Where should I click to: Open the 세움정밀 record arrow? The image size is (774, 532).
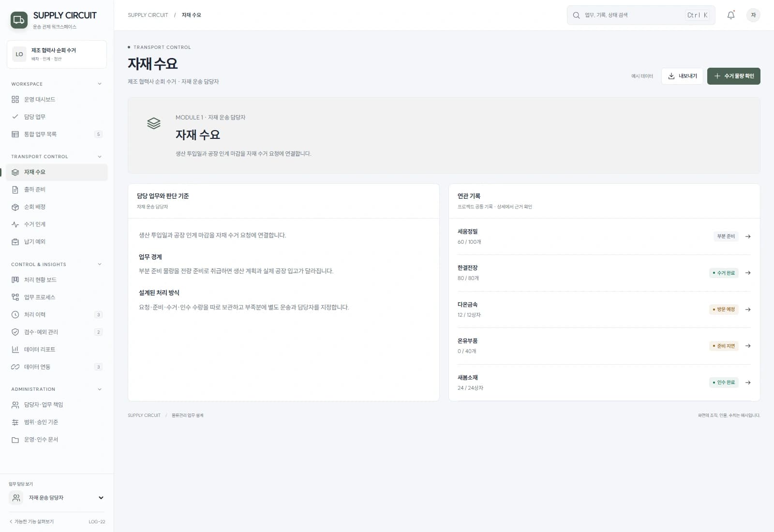pos(748,236)
